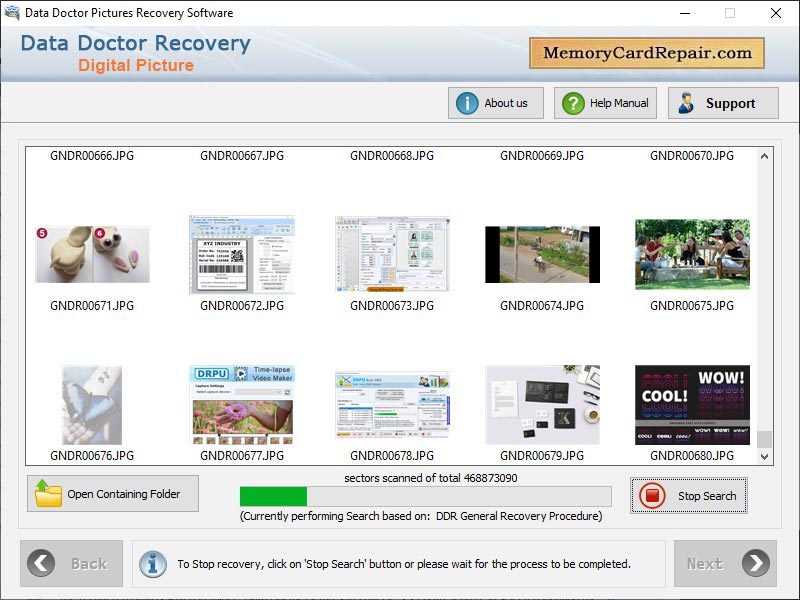Click the Data Doctor icon in the title bar
Screen dimensions: 800x600
click(x=12, y=13)
